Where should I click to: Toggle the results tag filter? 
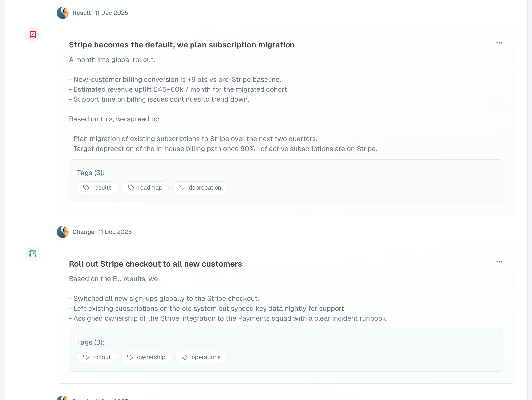click(97, 188)
